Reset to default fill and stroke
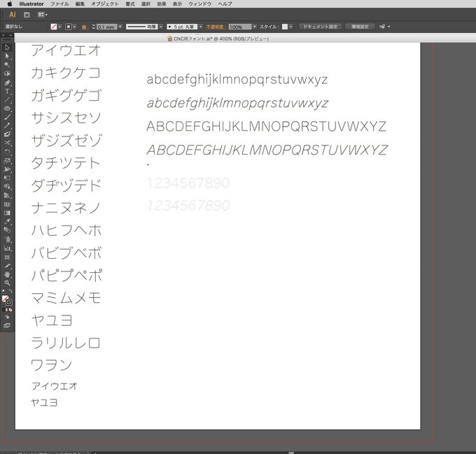The image size is (476, 454). 3,291
